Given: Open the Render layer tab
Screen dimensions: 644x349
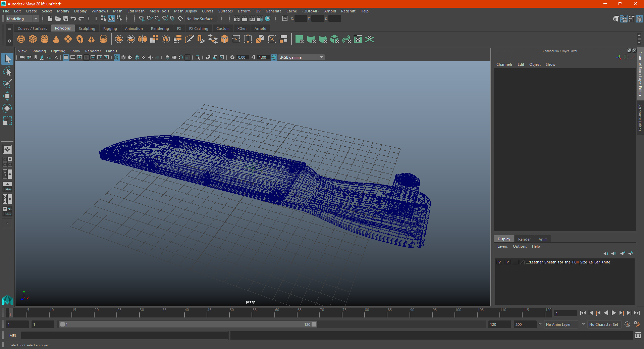Looking at the screenshot, I should coord(524,239).
